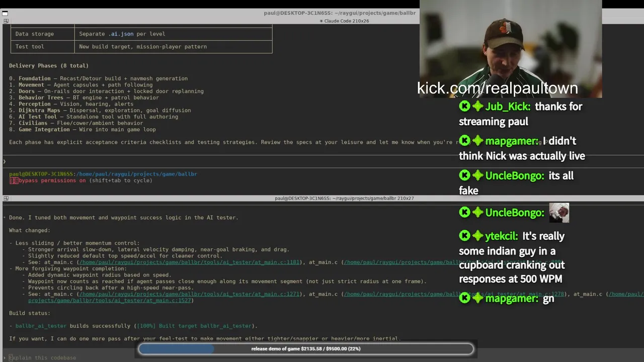Click the '4. Perception' phase line
Viewport: 644px width, 362px height.
coord(71,104)
